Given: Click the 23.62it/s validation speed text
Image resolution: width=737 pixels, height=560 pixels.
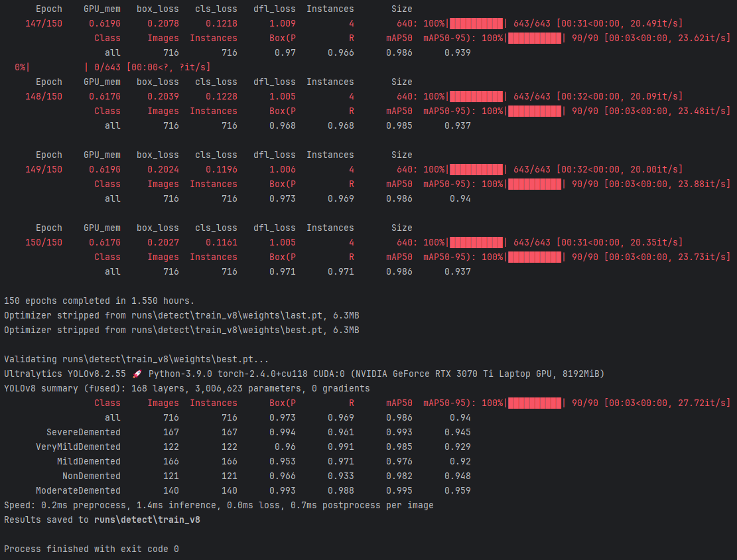Looking at the screenshot, I should 702,38.
